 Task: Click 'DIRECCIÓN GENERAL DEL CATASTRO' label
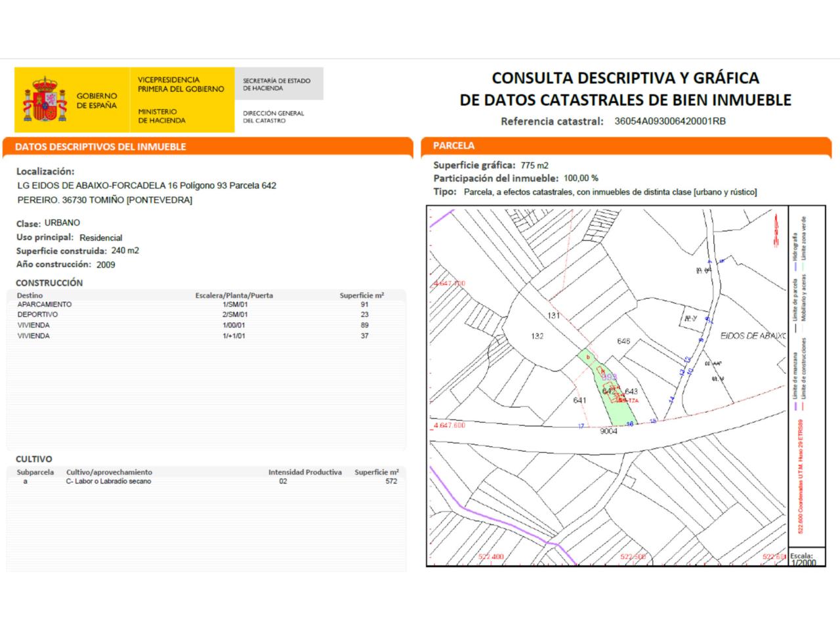[x=273, y=117]
